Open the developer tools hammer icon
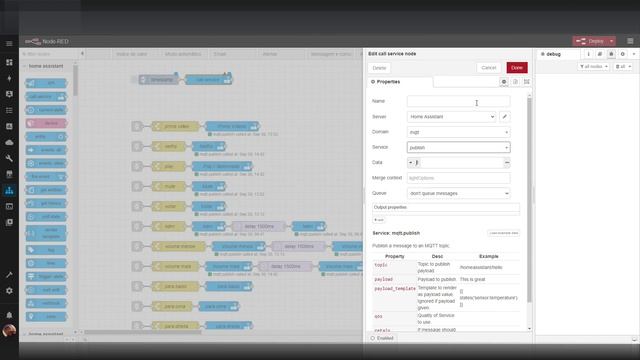640x360 pixels. click(x=9, y=275)
